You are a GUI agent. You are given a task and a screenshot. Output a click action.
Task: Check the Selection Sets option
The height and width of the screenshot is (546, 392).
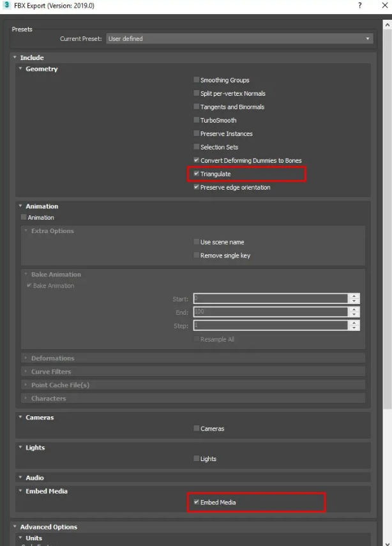(x=197, y=147)
